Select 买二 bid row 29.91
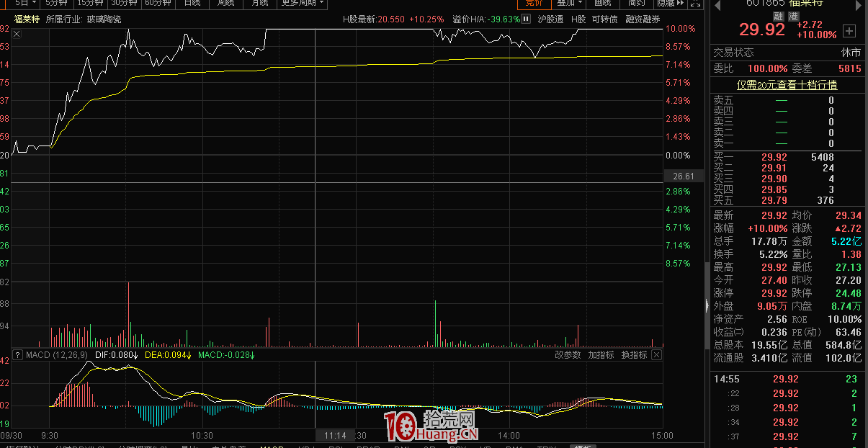The image size is (868, 448). click(x=788, y=168)
